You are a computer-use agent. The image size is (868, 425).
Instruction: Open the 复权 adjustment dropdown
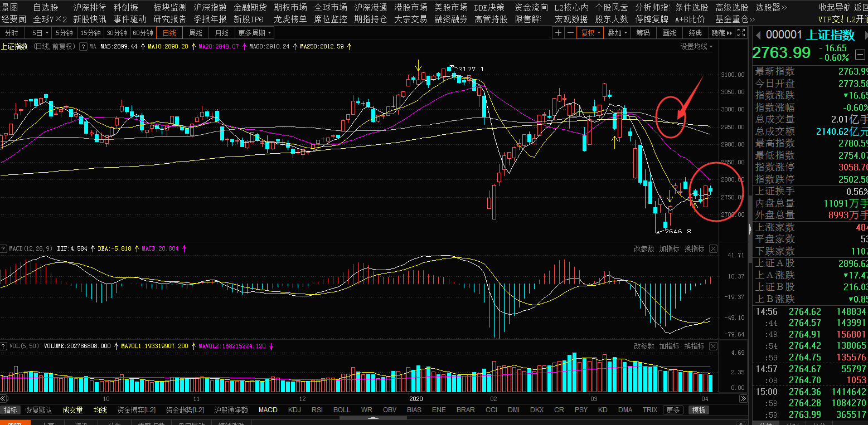(590, 33)
